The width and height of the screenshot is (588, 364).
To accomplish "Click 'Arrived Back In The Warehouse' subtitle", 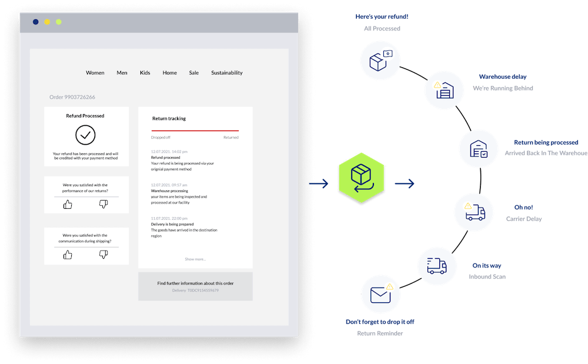I will 546,153.
